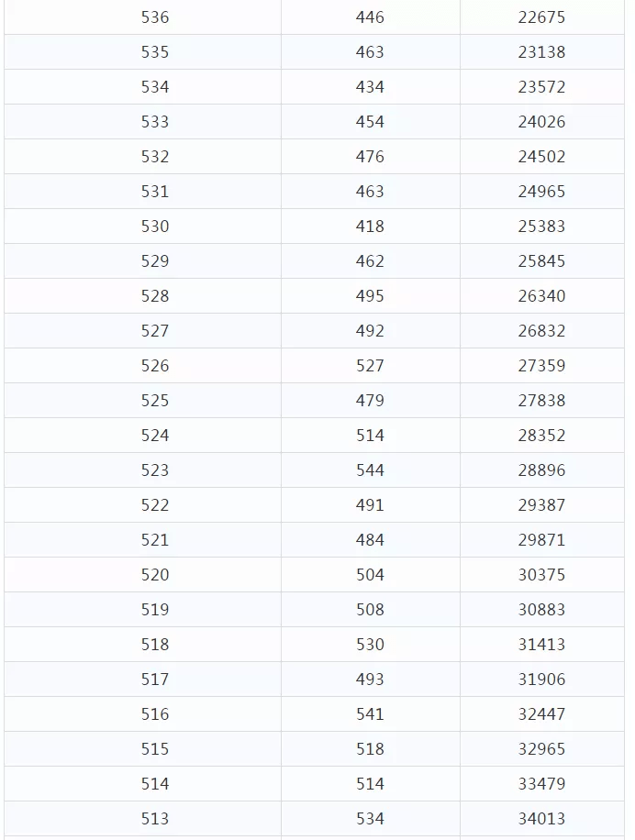Click the cell showing 23138

541,52
